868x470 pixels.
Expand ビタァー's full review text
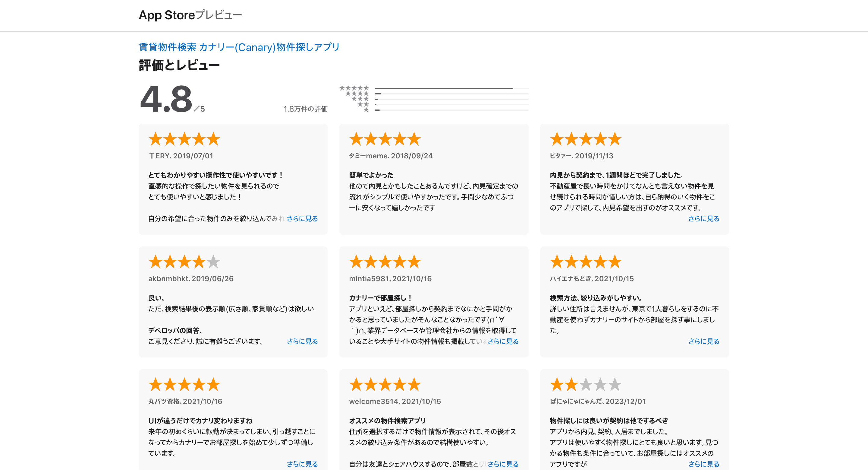(703, 218)
